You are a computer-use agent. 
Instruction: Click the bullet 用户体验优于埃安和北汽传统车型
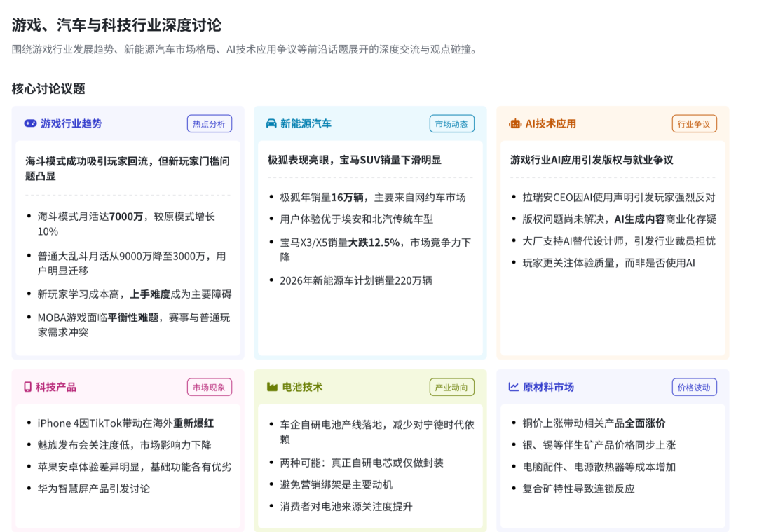(x=356, y=219)
